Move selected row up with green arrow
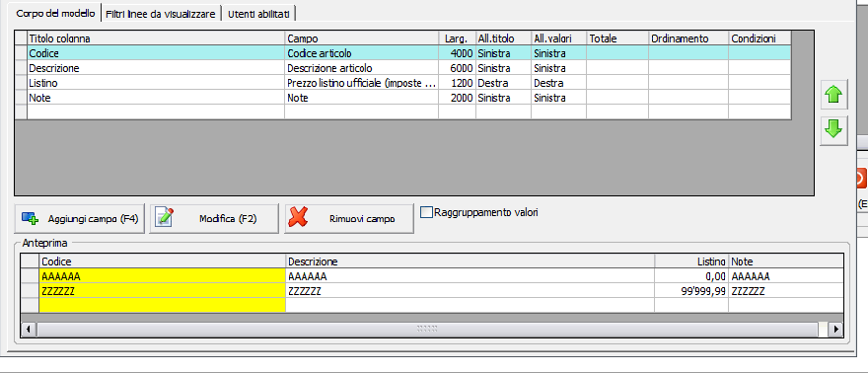Screen dimensions: 868x373 pyautogui.click(x=833, y=96)
